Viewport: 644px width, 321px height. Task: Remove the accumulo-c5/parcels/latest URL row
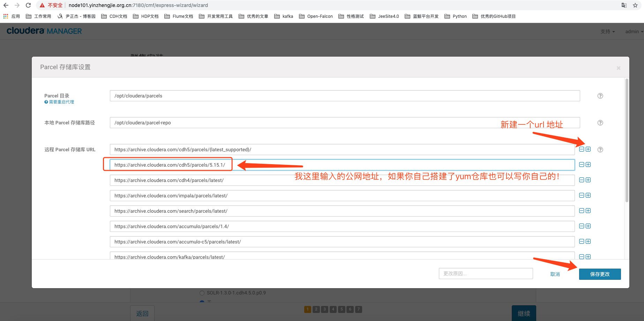click(582, 241)
